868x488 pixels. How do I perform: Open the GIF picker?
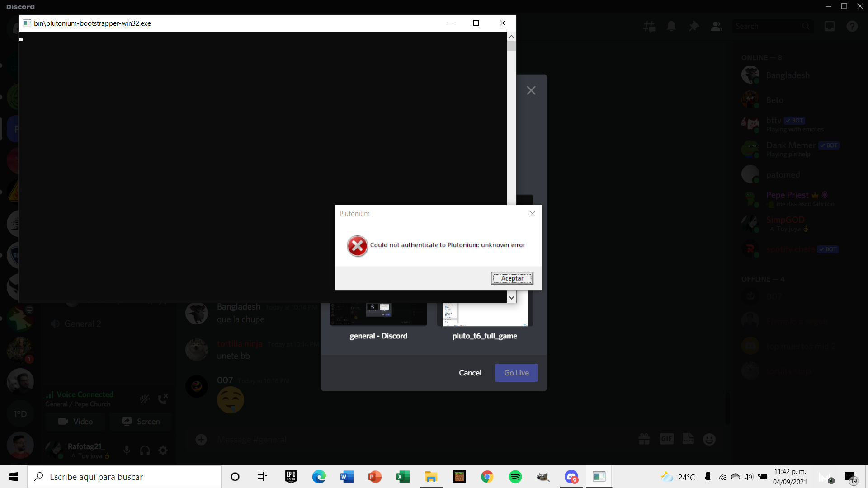pyautogui.click(x=666, y=439)
